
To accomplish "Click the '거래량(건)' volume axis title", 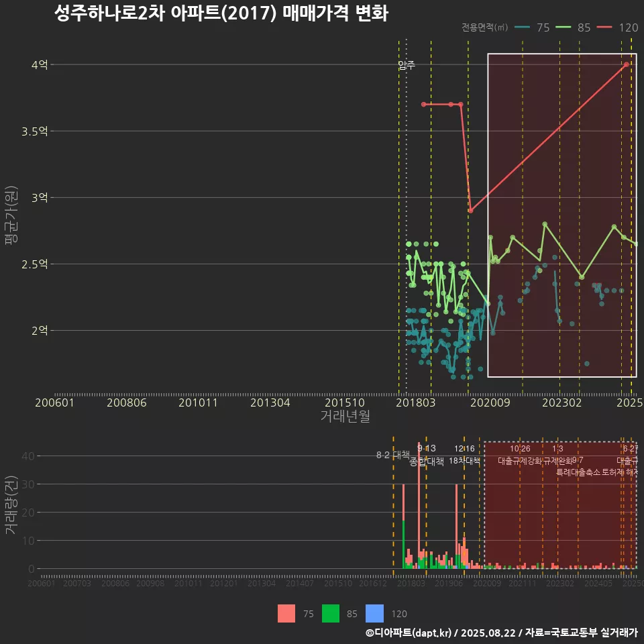I will tap(11, 505).
